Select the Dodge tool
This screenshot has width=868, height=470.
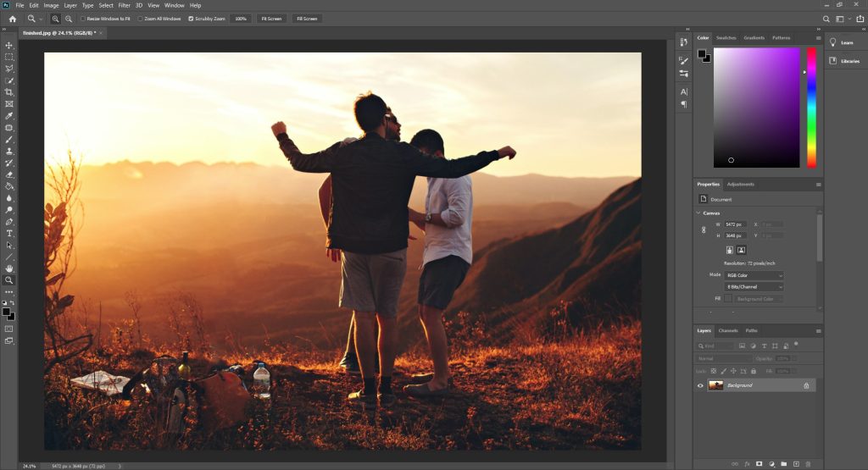(8, 210)
